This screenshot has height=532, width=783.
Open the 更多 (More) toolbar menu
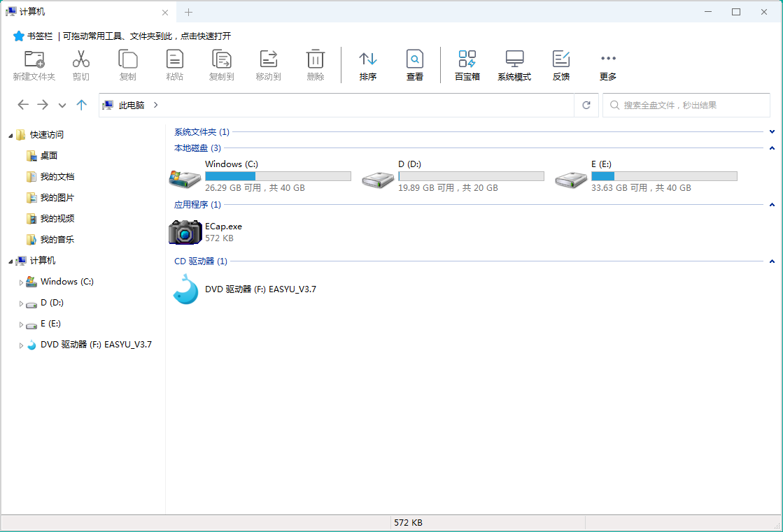pos(608,59)
